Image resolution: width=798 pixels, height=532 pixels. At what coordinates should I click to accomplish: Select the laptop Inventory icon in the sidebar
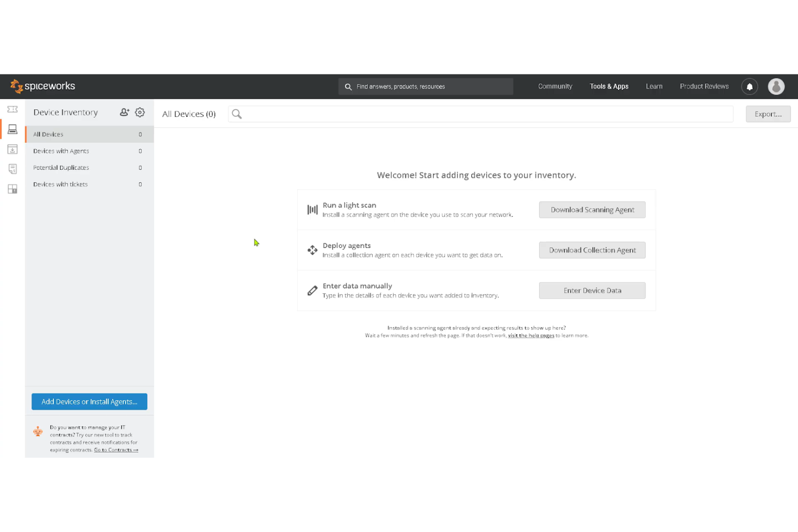click(x=12, y=129)
